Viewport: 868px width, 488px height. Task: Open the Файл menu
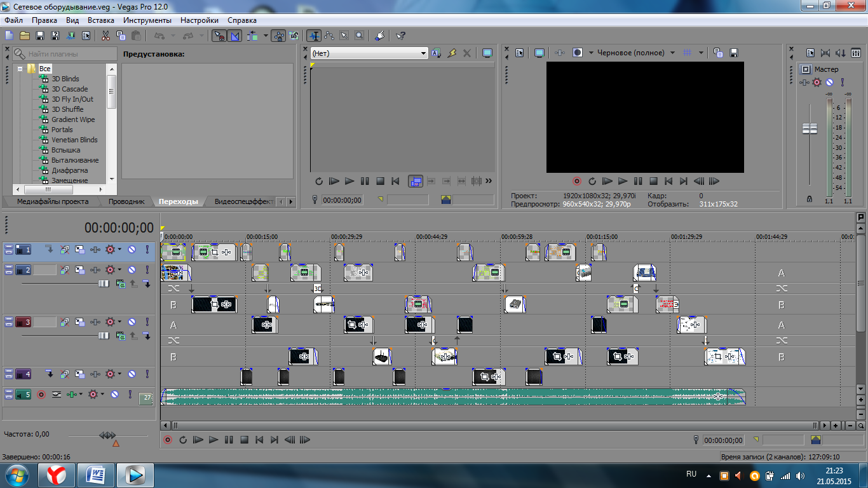pyautogui.click(x=13, y=20)
